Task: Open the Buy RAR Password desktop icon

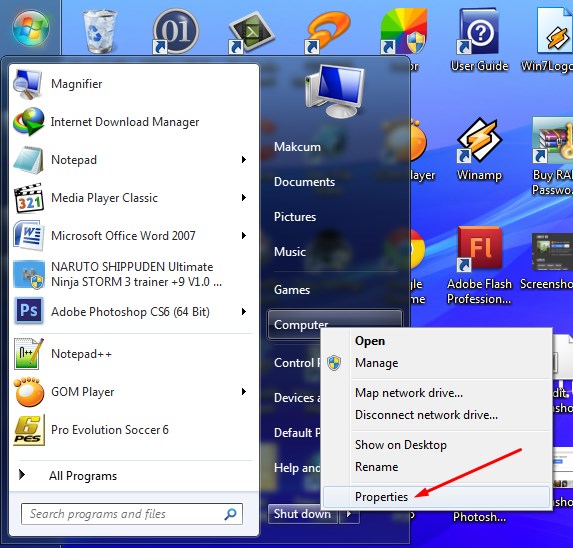Action: point(553,157)
